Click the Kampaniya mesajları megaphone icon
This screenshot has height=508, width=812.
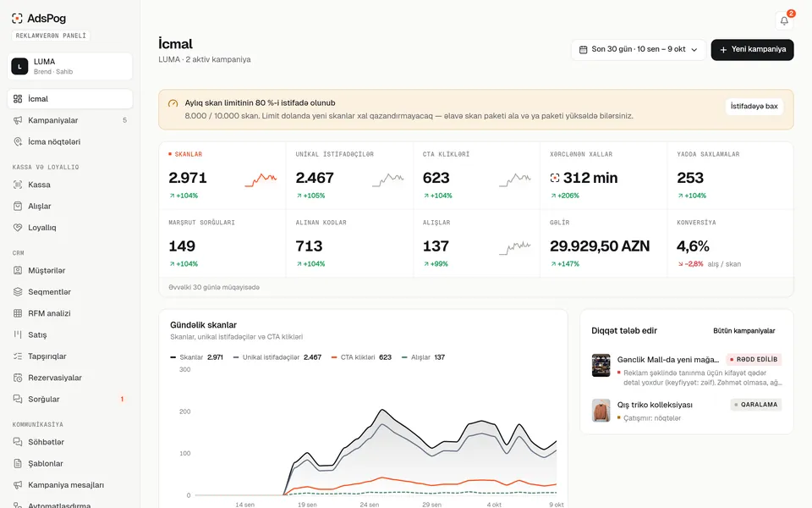coord(18,485)
